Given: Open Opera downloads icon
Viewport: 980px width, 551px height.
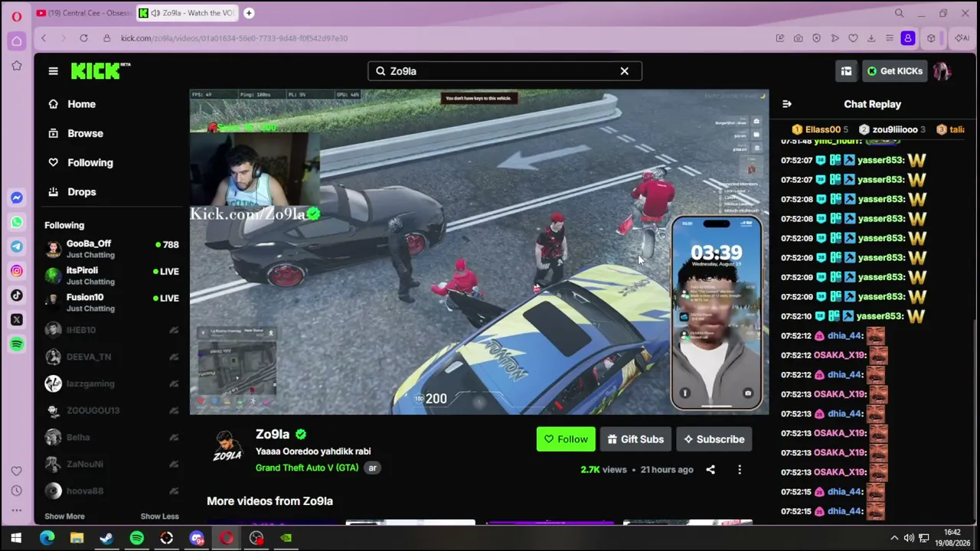Looking at the screenshot, I should click(x=871, y=38).
